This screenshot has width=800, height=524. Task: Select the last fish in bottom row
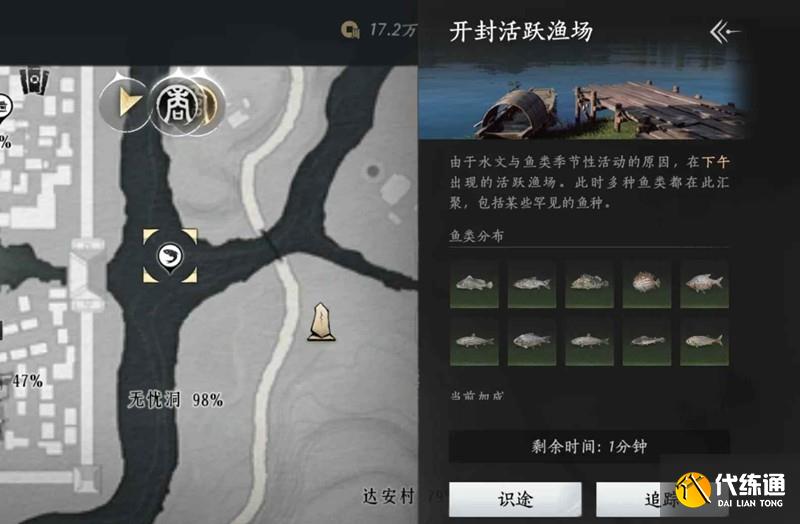(x=705, y=341)
